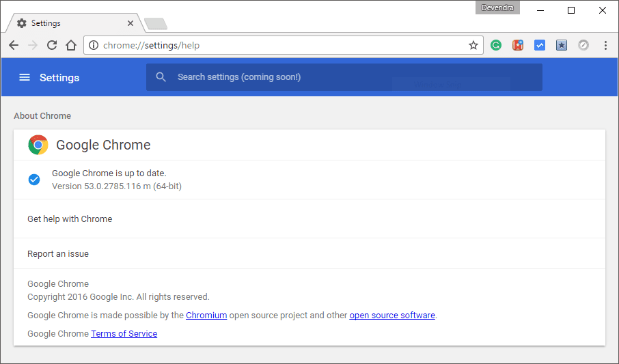Screen dimensions: 619x364
Task: Bookmark this page with the star icon
Action: click(x=473, y=45)
